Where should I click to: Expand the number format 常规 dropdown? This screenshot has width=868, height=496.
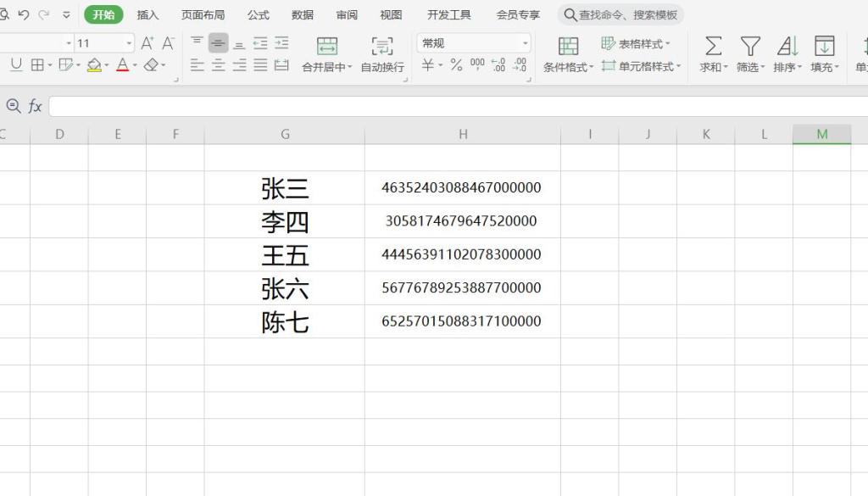pos(525,43)
